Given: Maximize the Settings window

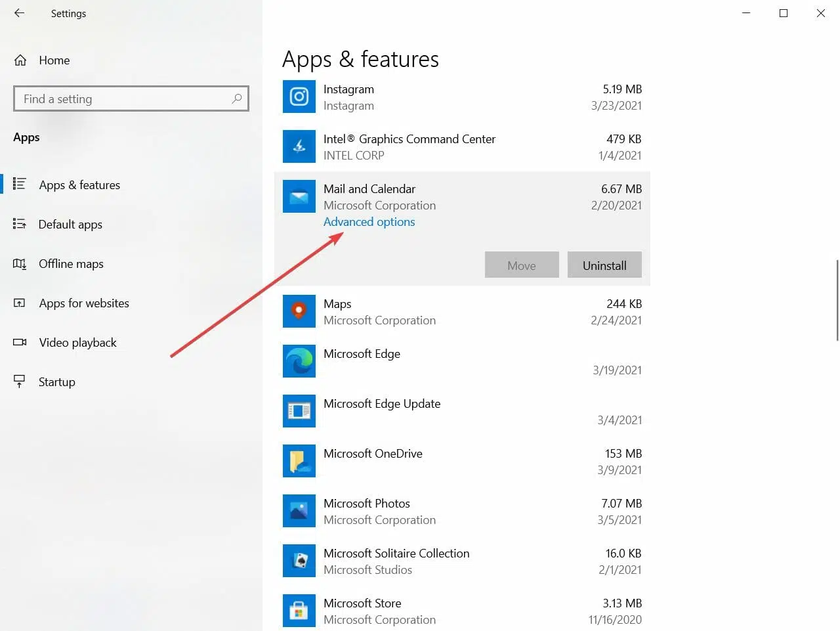Looking at the screenshot, I should pos(783,13).
